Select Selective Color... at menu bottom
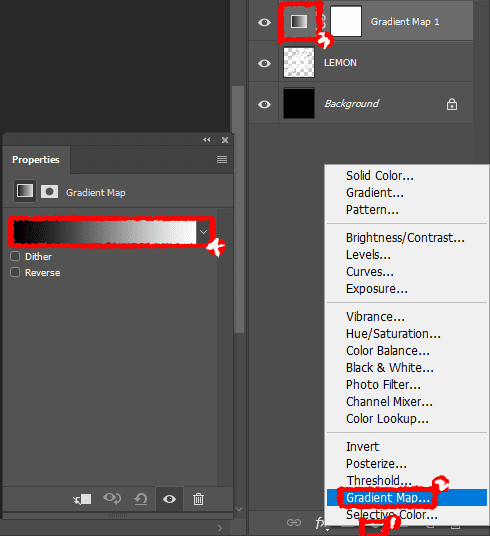 tap(392, 515)
